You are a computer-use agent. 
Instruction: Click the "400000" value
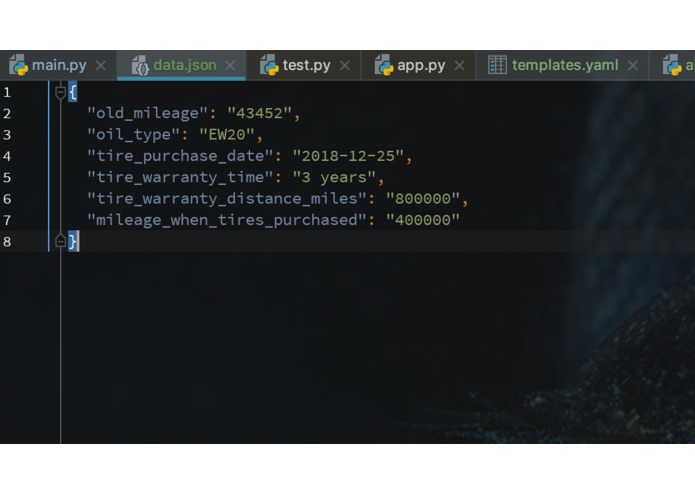[423, 220]
